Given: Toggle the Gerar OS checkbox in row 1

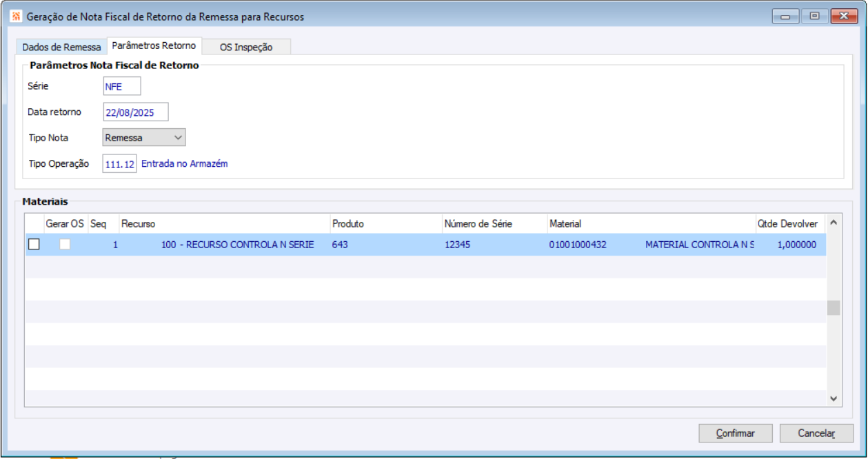Looking at the screenshot, I should [65, 244].
